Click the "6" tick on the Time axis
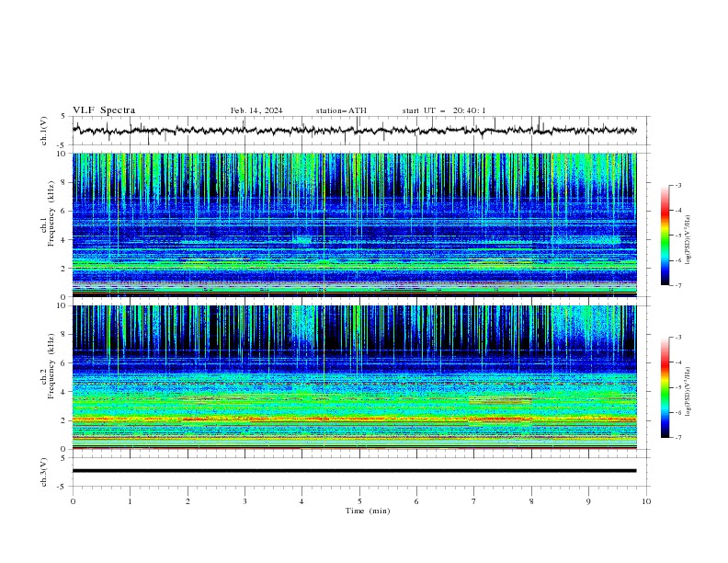Viewport: 728px width, 563px height. click(416, 501)
